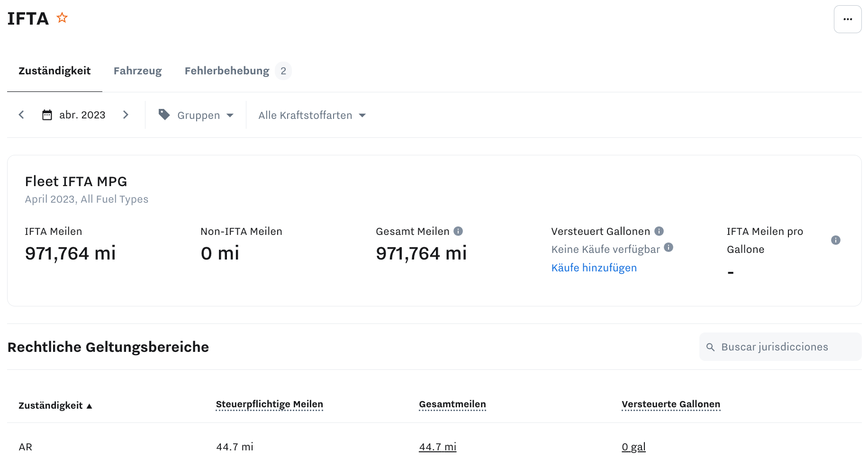Click the Käufe hinzufügen link

(x=594, y=268)
